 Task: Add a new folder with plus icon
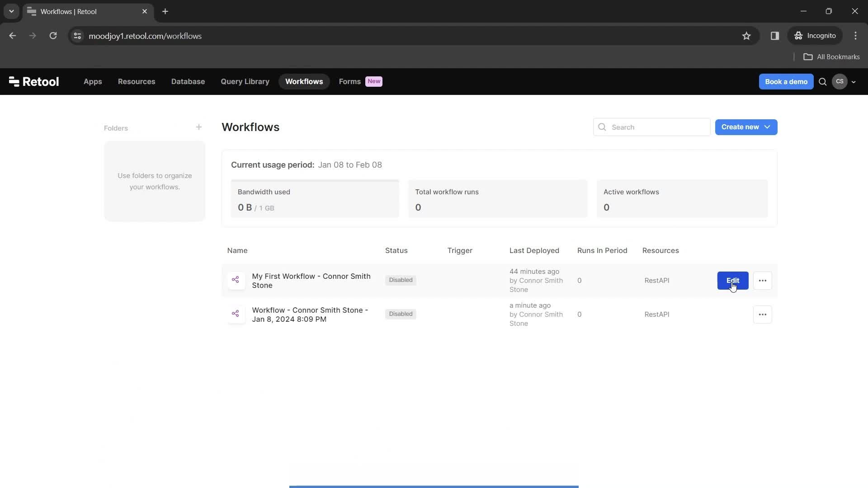[199, 127]
